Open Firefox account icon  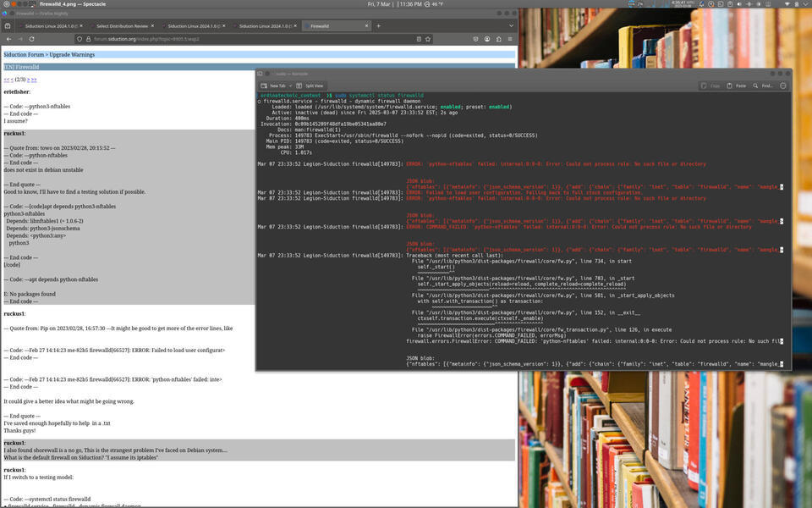[487, 39]
